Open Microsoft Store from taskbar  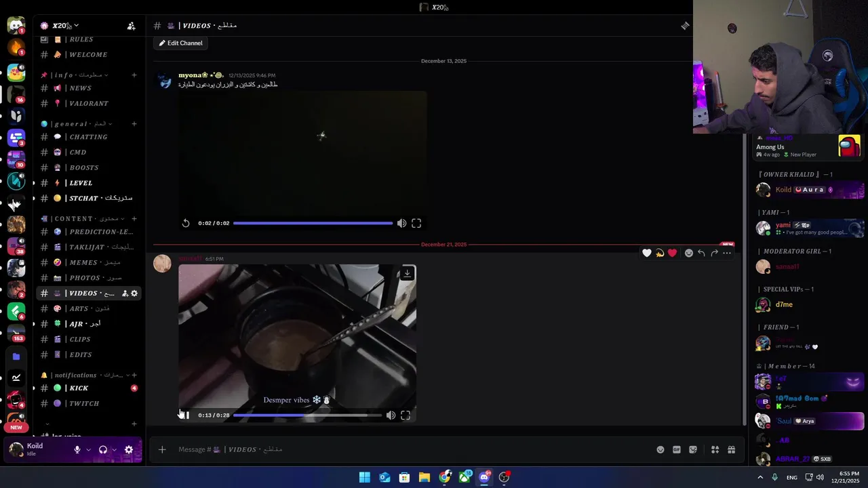click(x=404, y=477)
